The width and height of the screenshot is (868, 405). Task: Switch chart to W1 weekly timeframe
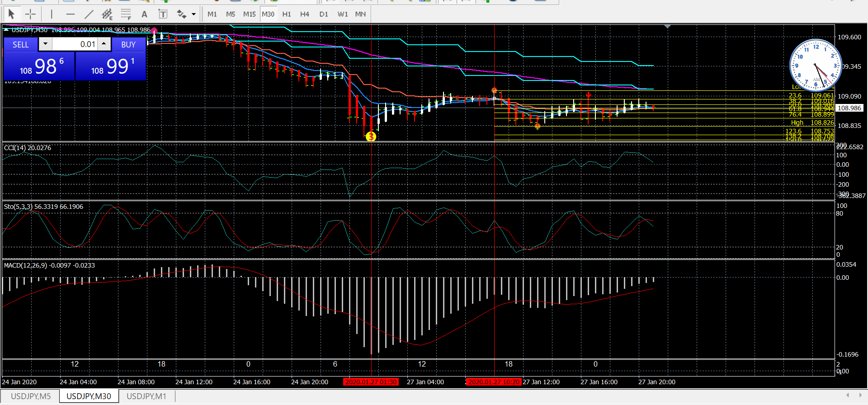(x=343, y=14)
